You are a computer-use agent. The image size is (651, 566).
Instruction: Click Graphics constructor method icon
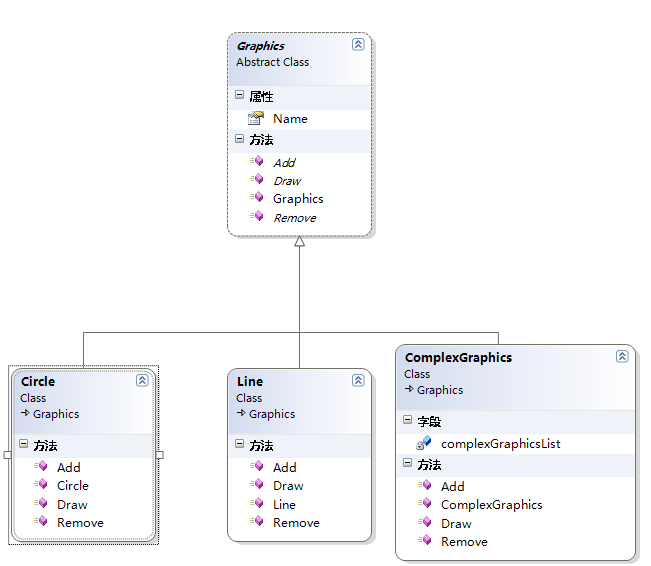256,197
